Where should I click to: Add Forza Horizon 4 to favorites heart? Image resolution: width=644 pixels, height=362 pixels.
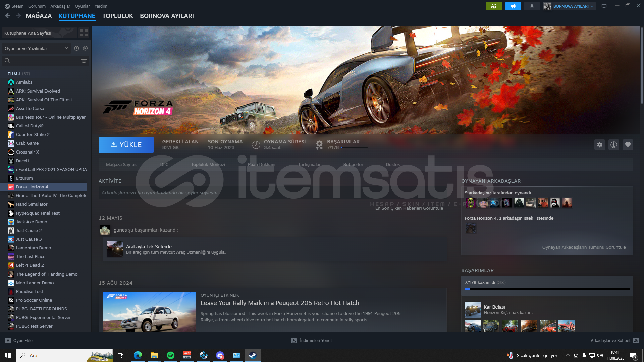pyautogui.click(x=628, y=145)
